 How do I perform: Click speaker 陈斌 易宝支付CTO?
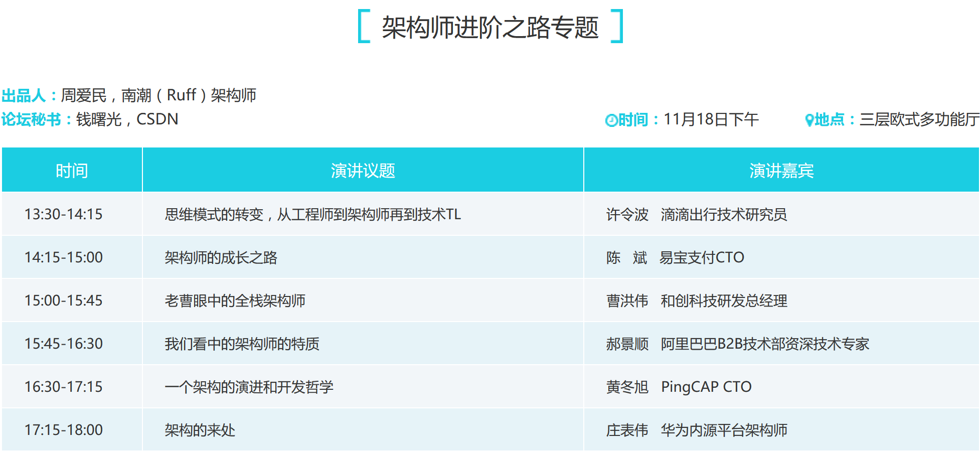click(x=675, y=257)
